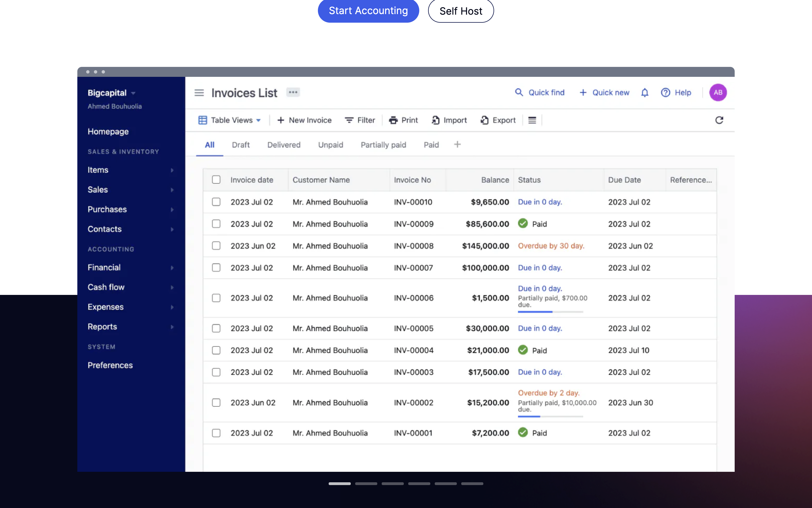The image size is (812, 508).
Task: Click the AB user avatar
Action: point(718,92)
